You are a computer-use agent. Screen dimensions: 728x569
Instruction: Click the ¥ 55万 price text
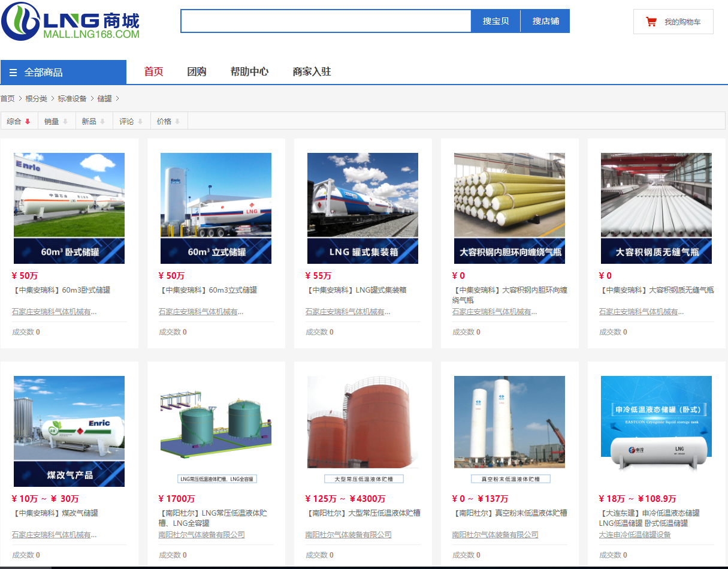[x=318, y=276]
